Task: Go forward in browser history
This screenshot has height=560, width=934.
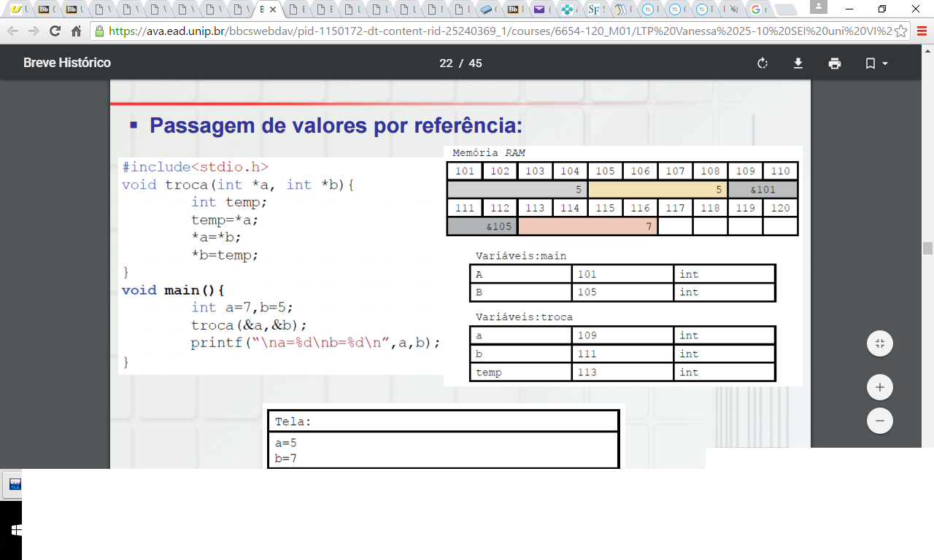Action: pos(34,31)
